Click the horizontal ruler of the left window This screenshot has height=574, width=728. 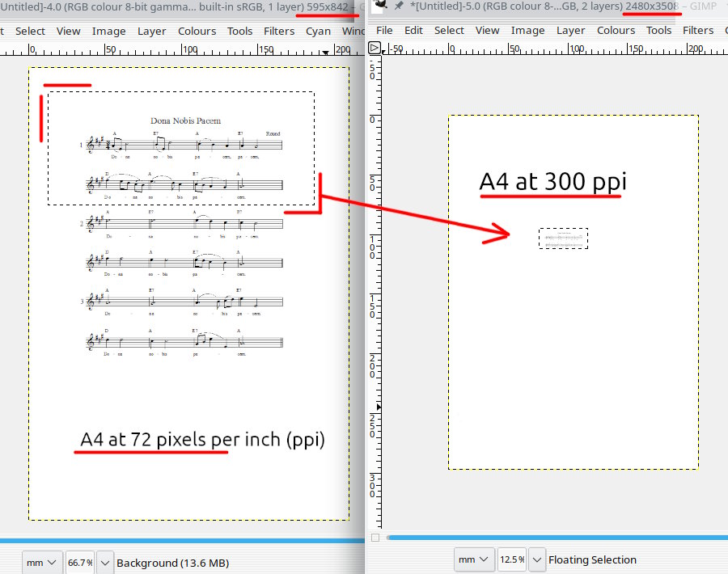coord(182,49)
